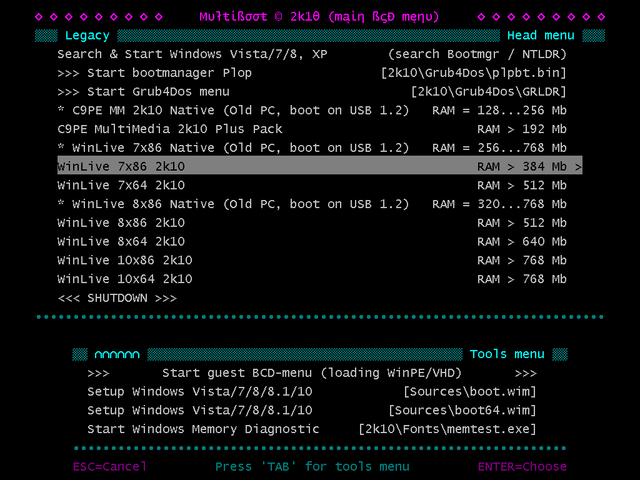
Task: Select Search & Start Windows Vista/7/8, XP entry
Action: pyautogui.click(x=312, y=54)
